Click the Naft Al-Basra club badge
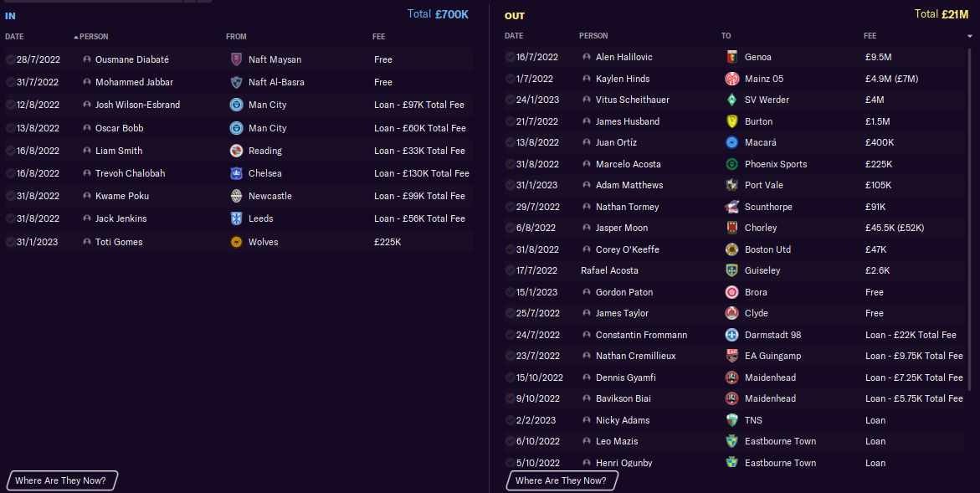The image size is (980, 493). tap(236, 82)
